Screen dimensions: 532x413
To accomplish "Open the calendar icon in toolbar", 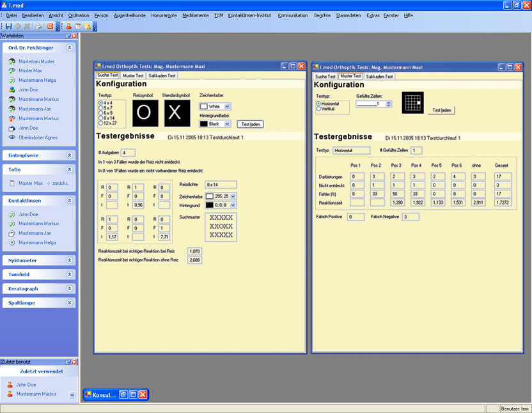I will point(78,26).
